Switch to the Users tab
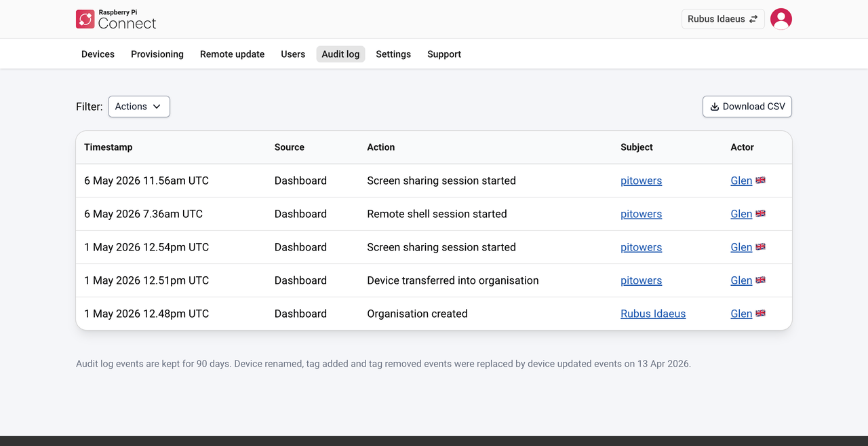This screenshot has height=446, width=868. 293,54
